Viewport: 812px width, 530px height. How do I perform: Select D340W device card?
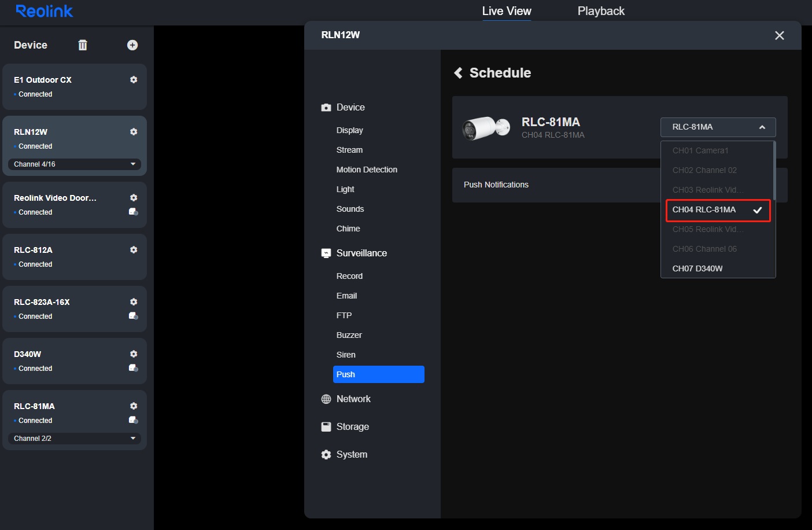click(75, 361)
